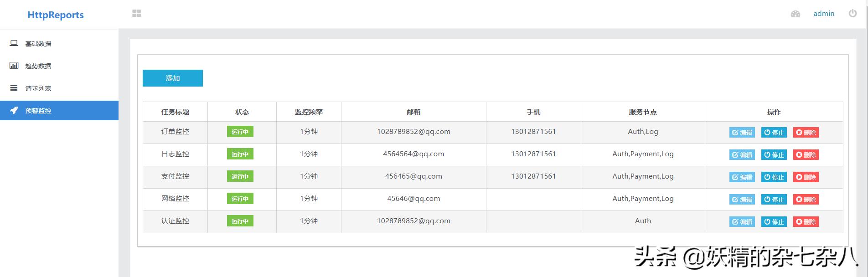
Task: Select the 日志监控 task title cell
Action: (175, 154)
